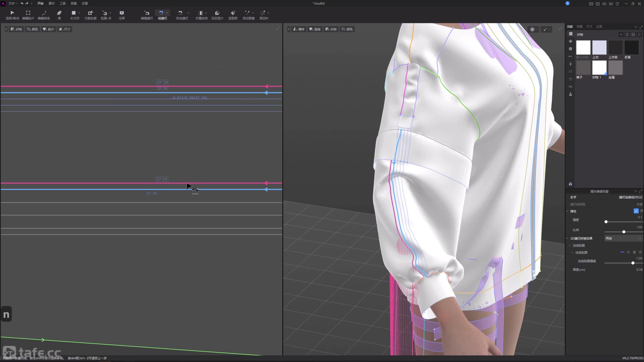Collapse the 3D toolbar with left chevron
The image size is (644, 362).
(289, 29)
